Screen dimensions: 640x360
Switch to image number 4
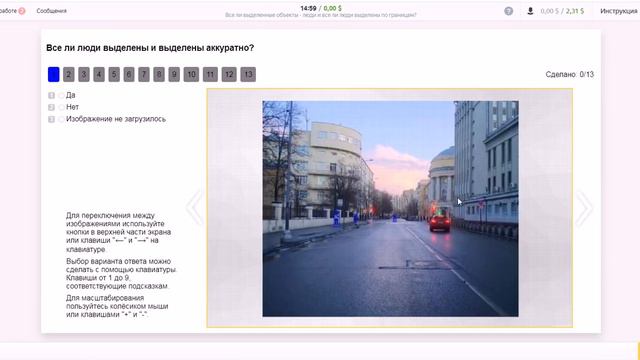tap(99, 74)
